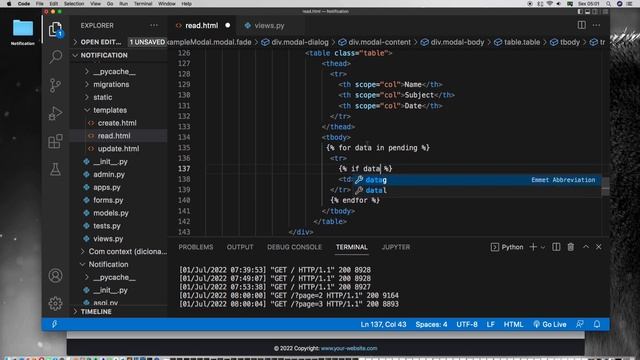Open the Apple menu
The height and width of the screenshot is (360, 640).
pos(9,4)
